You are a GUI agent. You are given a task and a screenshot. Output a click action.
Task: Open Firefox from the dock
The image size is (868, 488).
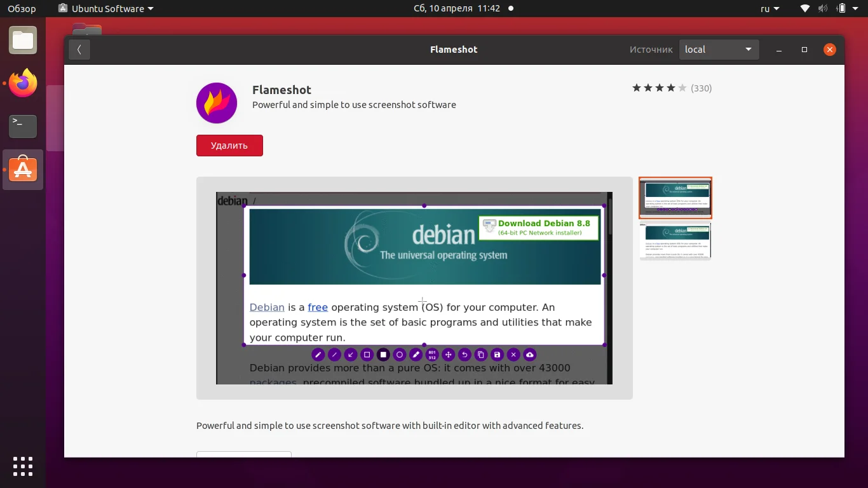23,83
